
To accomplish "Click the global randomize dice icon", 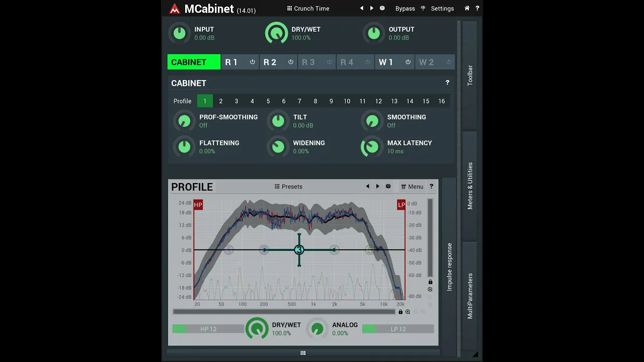I will [382, 9].
